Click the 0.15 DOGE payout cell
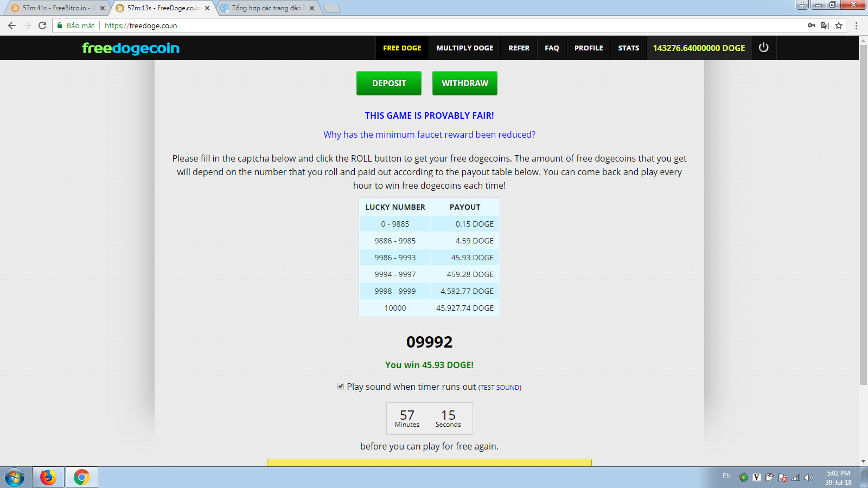Viewport: 868px width, 488px height. pos(465,224)
